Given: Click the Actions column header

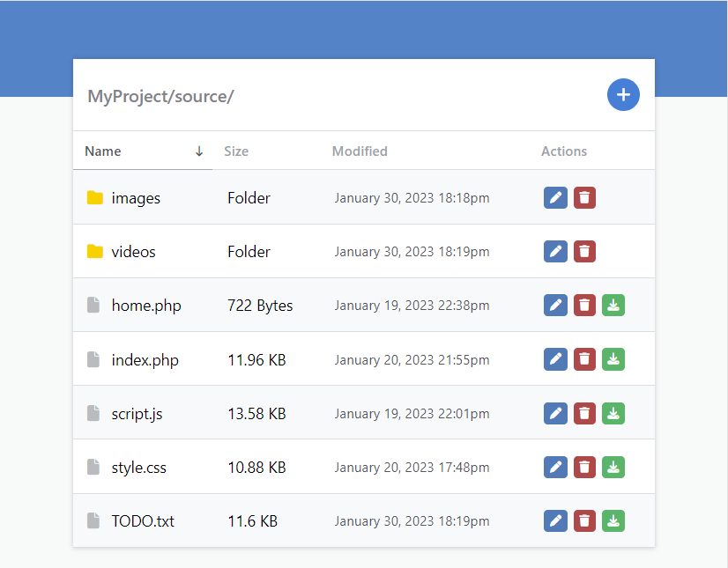Looking at the screenshot, I should point(564,151).
